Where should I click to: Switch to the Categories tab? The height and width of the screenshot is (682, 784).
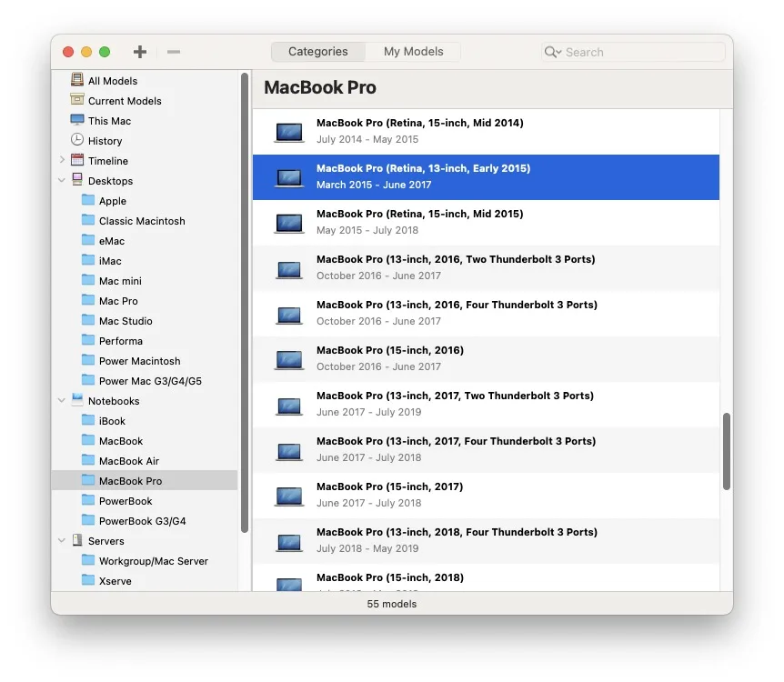point(317,52)
